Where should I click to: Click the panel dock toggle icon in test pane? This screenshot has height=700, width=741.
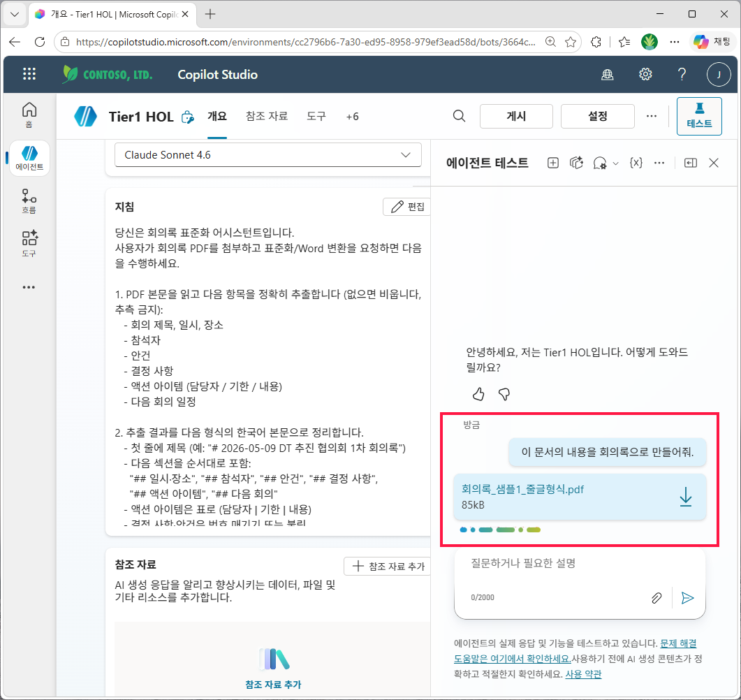691,163
